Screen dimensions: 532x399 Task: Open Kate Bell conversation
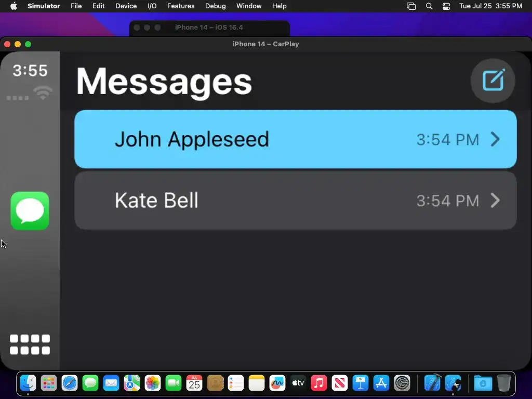click(x=296, y=200)
